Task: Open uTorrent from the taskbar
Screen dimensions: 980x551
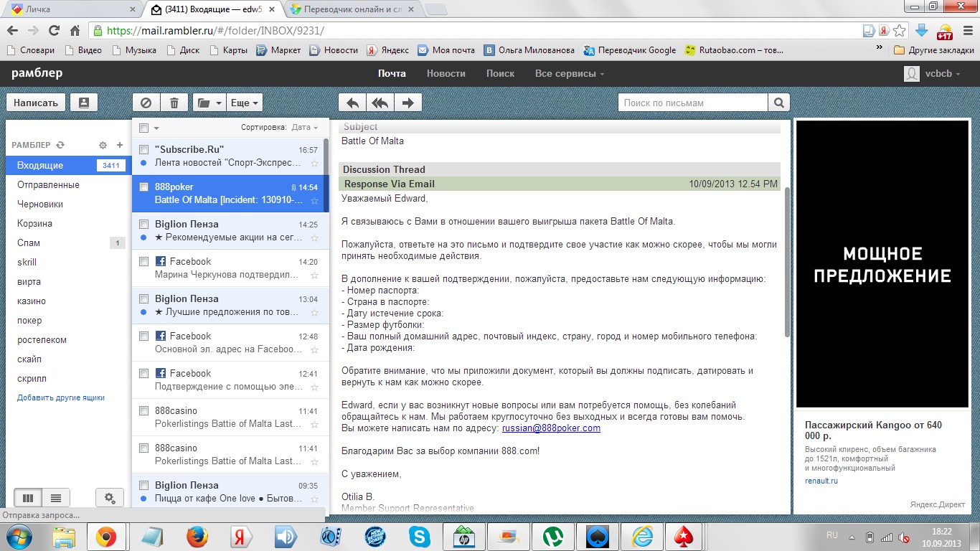Action: [x=553, y=537]
